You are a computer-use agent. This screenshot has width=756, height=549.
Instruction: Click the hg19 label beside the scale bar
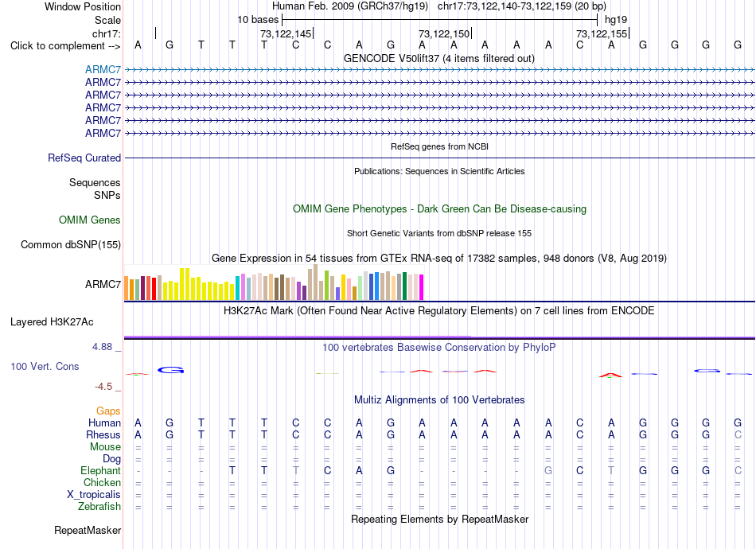616,20
